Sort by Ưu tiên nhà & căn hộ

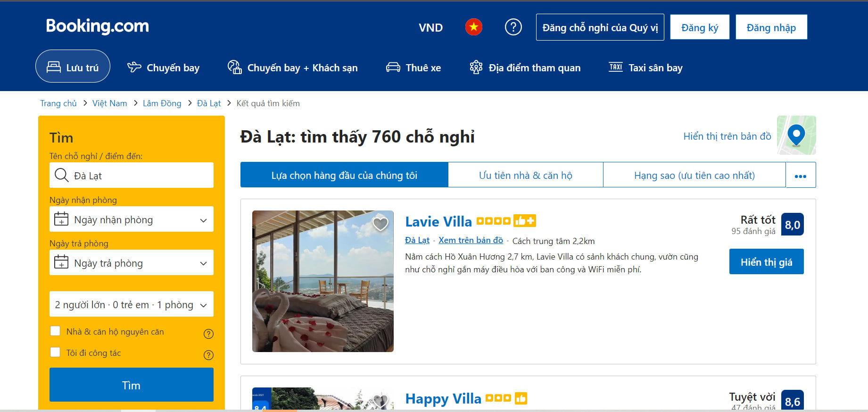pos(526,175)
